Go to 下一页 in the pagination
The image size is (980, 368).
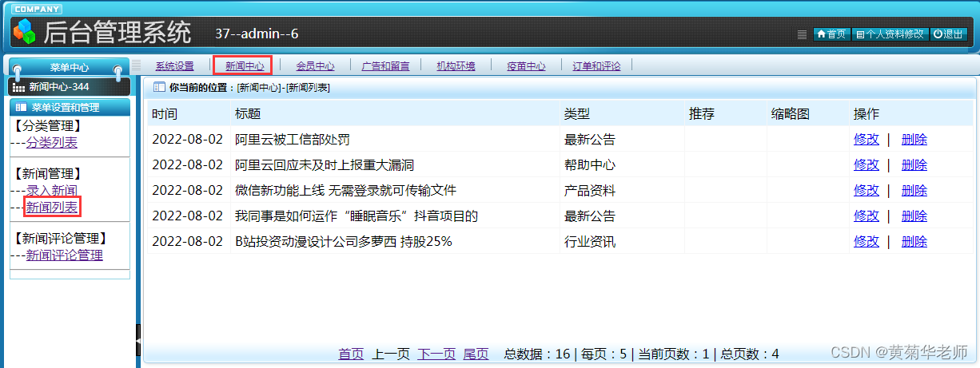click(x=436, y=354)
